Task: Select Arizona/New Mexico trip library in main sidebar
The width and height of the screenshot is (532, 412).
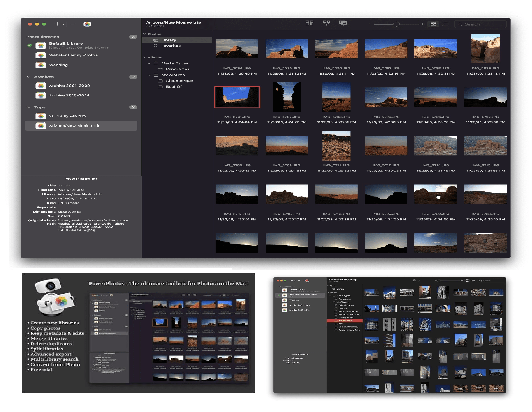Action: pyautogui.click(x=81, y=126)
